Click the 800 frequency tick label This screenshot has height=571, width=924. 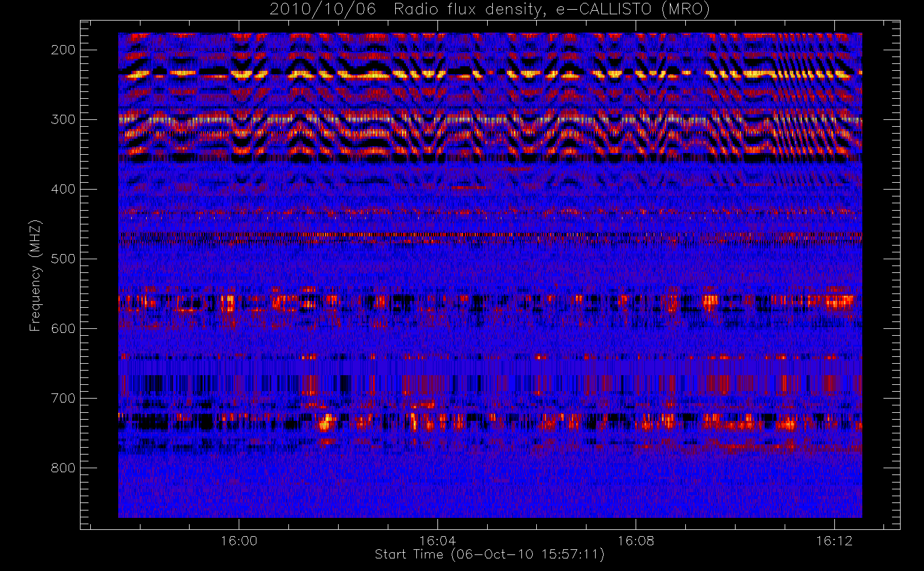pyautogui.click(x=63, y=468)
